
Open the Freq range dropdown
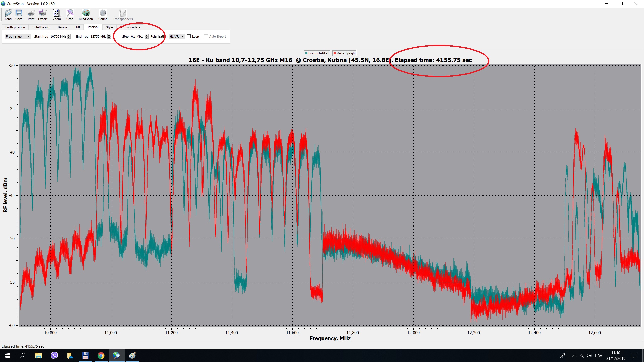point(18,37)
